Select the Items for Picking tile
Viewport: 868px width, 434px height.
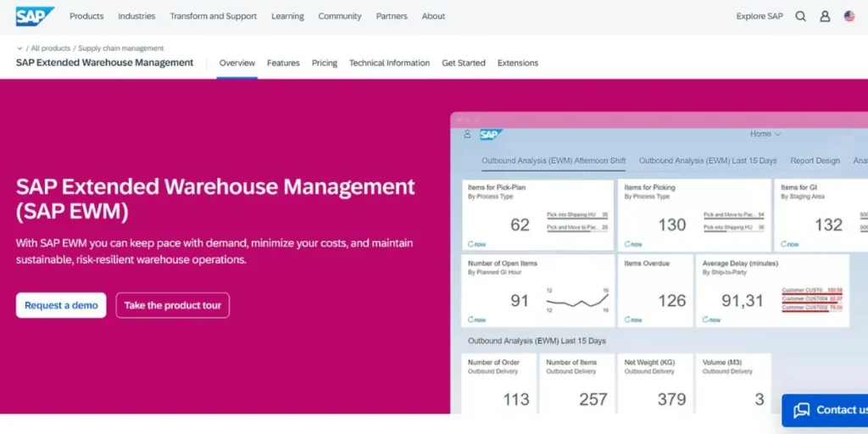tap(693, 214)
